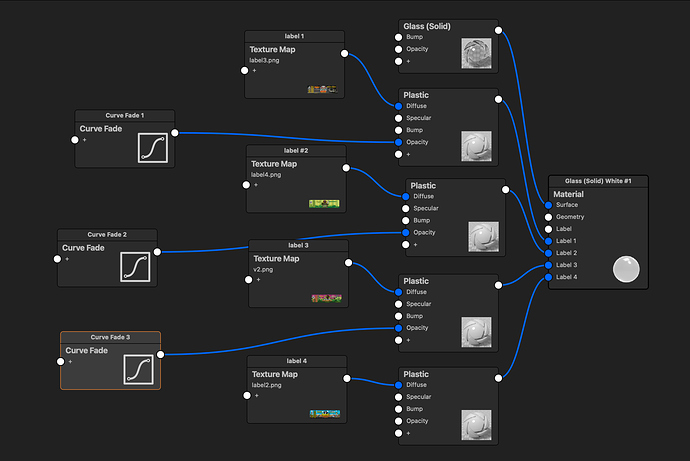Screen dimensions: 690x461
Task: Click output socket of Plastic fed by label2.png
Action: point(498,378)
